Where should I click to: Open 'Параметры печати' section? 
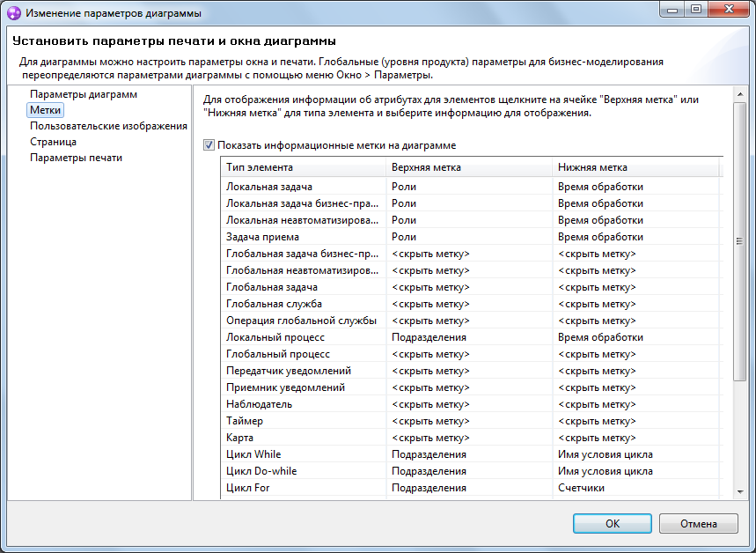[77, 158]
